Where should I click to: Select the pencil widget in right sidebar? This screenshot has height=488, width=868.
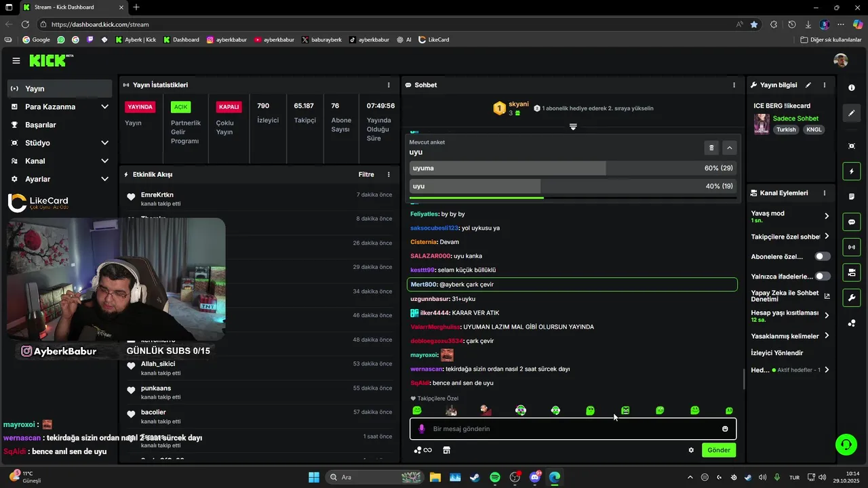click(852, 113)
